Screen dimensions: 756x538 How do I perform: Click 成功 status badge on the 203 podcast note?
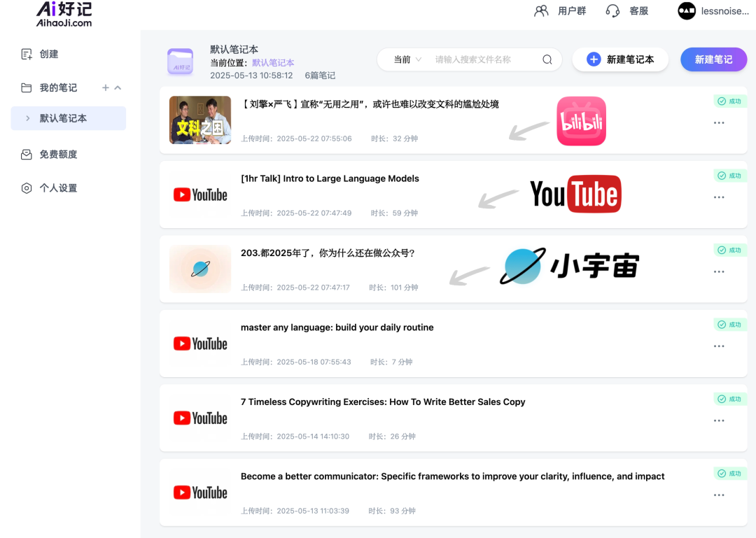coord(730,250)
